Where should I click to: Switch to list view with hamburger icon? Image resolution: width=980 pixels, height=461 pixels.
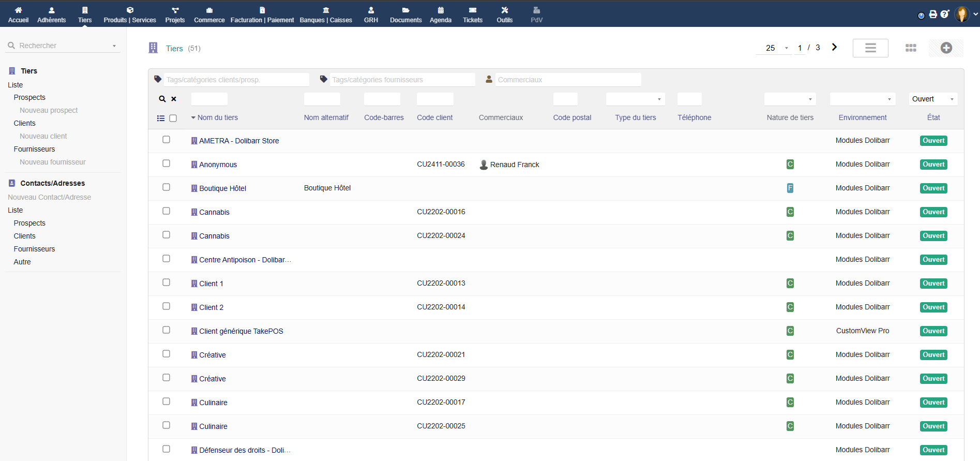pos(870,48)
